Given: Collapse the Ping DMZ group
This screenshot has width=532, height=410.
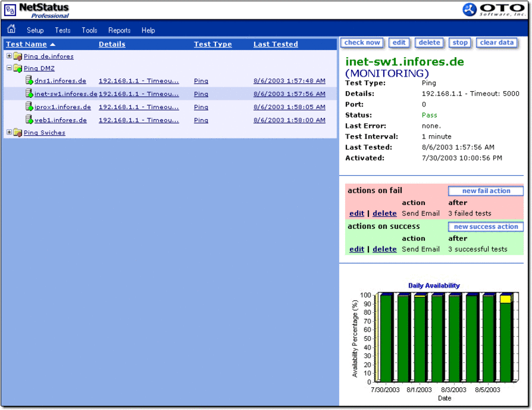Looking at the screenshot, I should click(x=9, y=68).
